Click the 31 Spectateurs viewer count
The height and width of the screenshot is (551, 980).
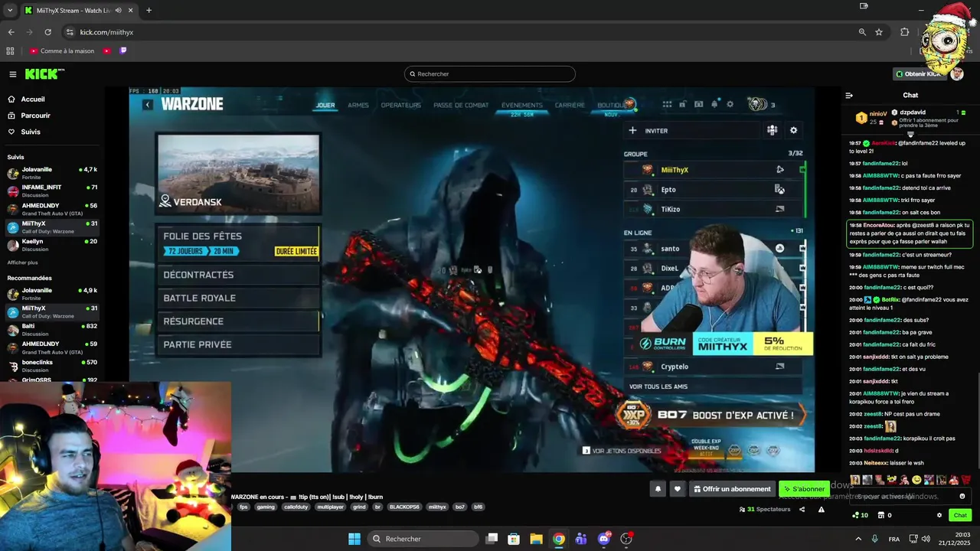tap(765, 509)
